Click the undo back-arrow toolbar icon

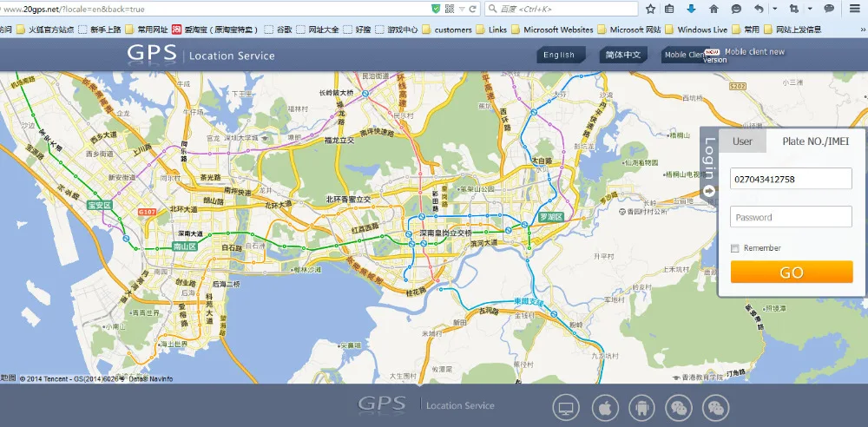click(x=759, y=9)
